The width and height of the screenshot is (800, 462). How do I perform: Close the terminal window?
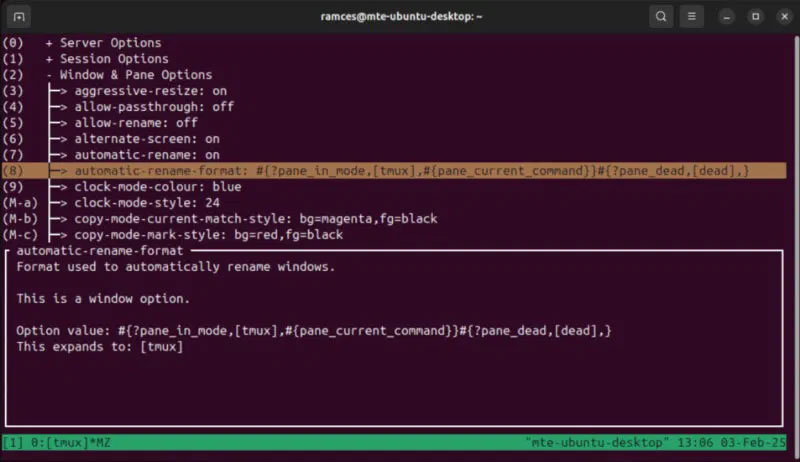[784, 17]
